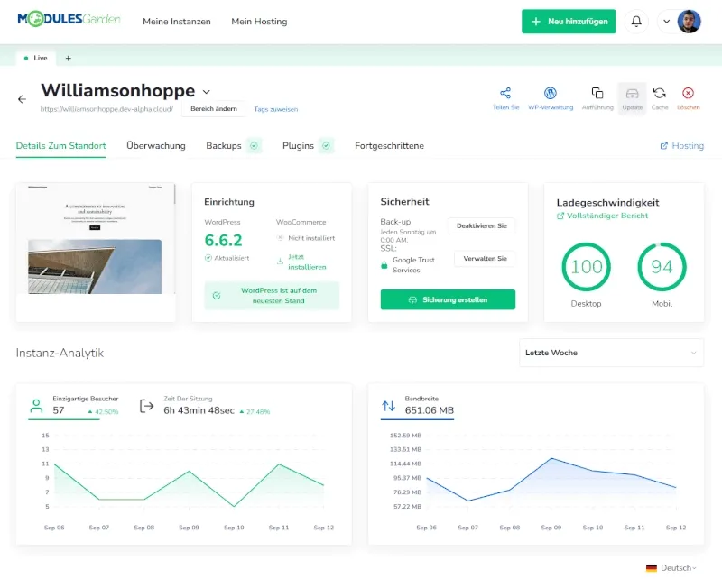Click the Mobil score 94 gauge

tap(662, 267)
